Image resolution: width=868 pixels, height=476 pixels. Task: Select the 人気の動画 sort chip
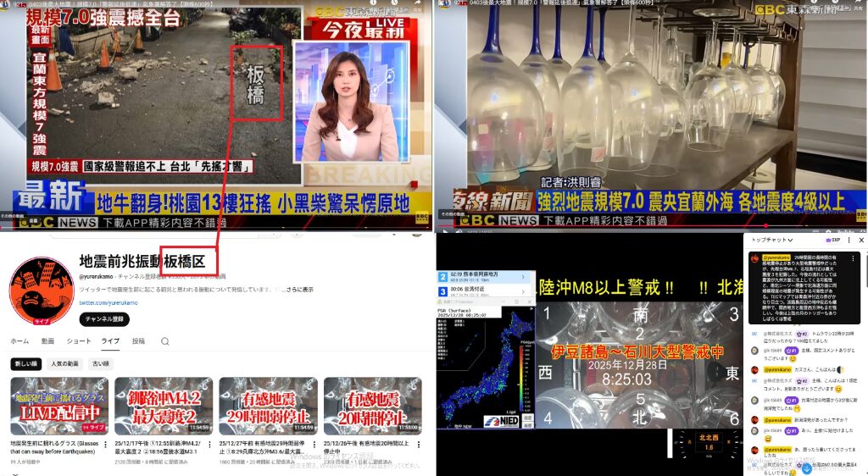click(x=64, y=363)
